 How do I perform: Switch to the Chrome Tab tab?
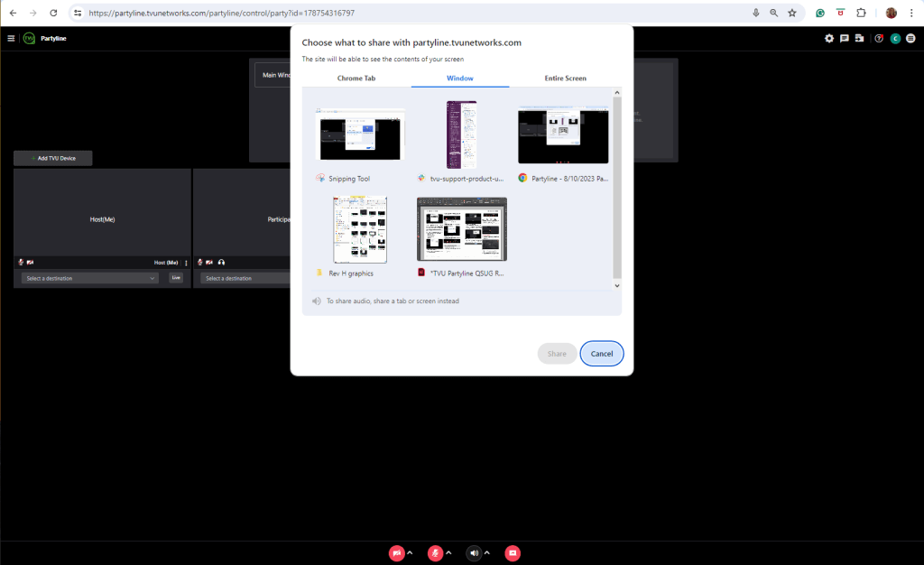(x=356, y=79)
